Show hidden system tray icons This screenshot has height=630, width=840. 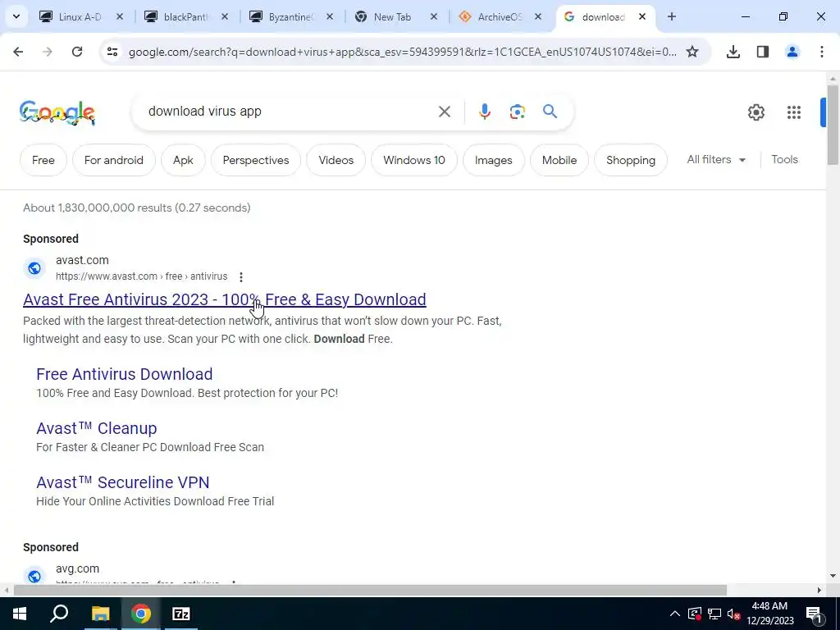pyautogui.click(x=675, y=614)
